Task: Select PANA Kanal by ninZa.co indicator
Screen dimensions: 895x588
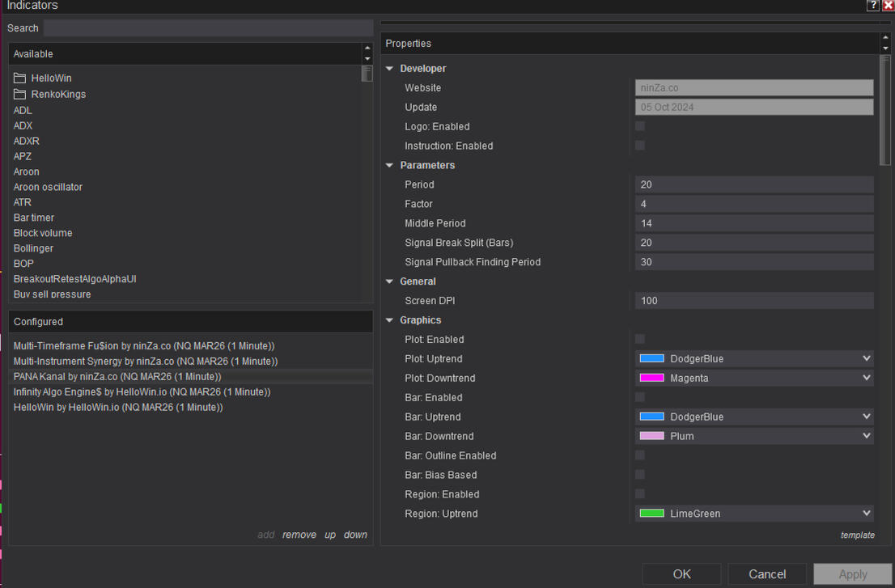Action: tap(117, 377)
